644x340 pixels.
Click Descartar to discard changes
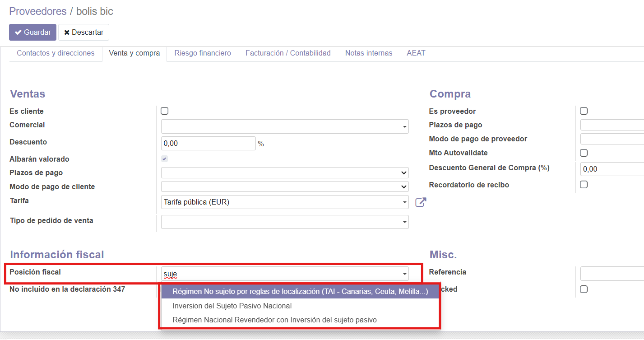[83, 33]
